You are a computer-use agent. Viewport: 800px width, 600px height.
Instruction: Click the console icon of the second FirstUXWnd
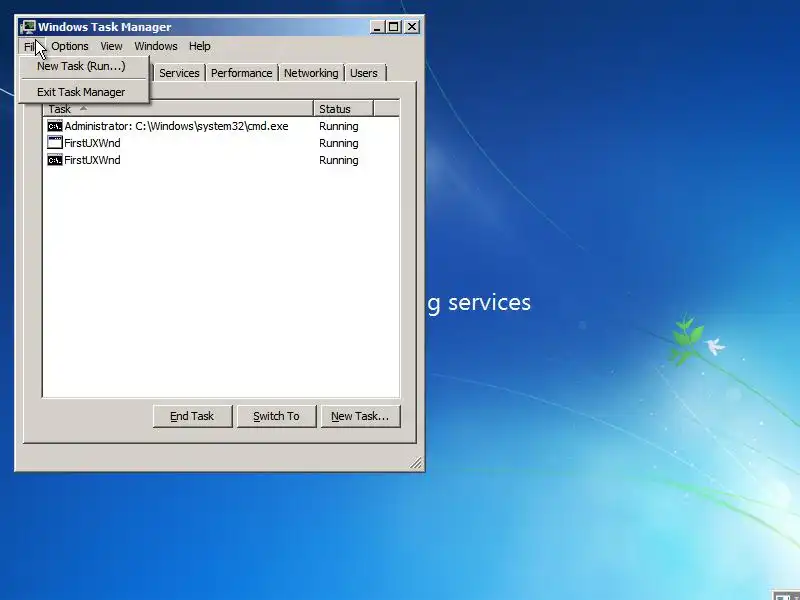tap(55, 160)
